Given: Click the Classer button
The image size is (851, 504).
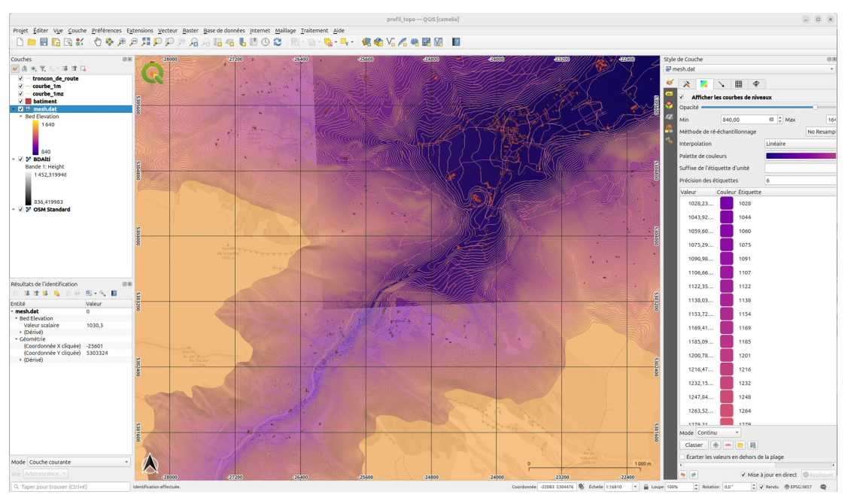Looking at the screenshot, I should pos(694,445).
